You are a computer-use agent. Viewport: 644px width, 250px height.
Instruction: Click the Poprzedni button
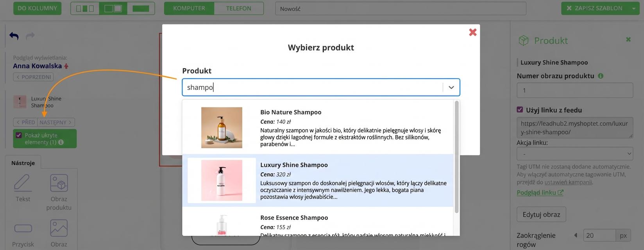[x=33, y=77]
